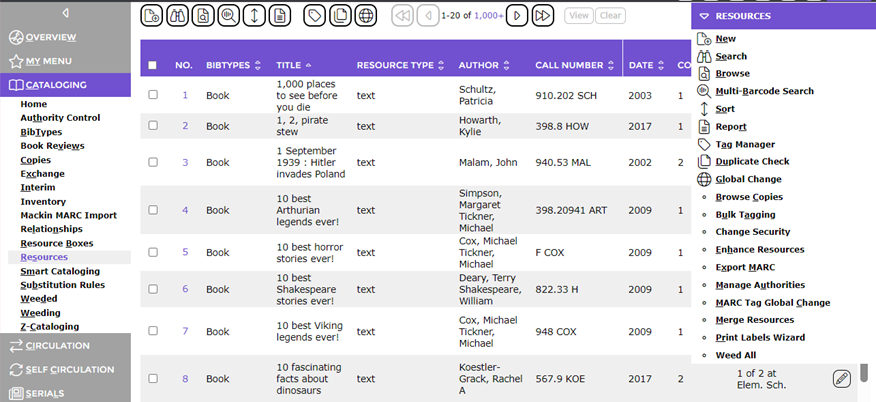Screen dimensions: 876x402
Task: Check the box for 10 fascinating facts row
Action: click(x=153, y=379)
